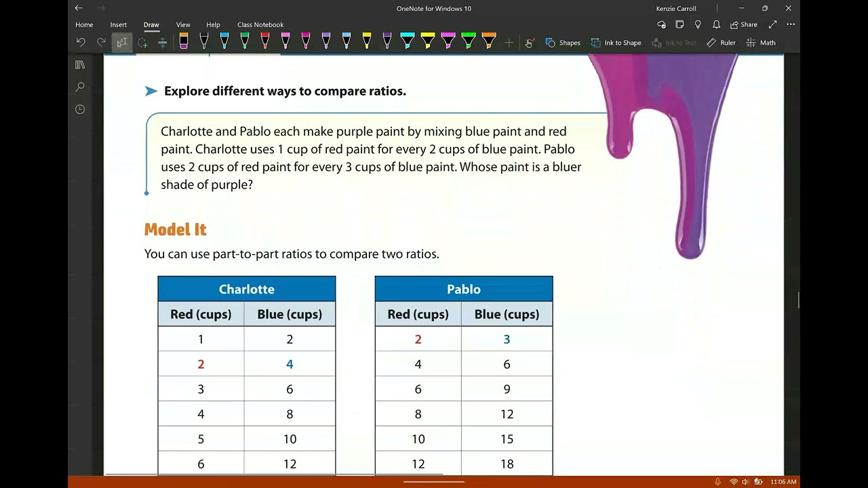Image resolution: width=868 pixels, height=488 pixels.
Task: Switch to the View tab
Action: [183, 25]
